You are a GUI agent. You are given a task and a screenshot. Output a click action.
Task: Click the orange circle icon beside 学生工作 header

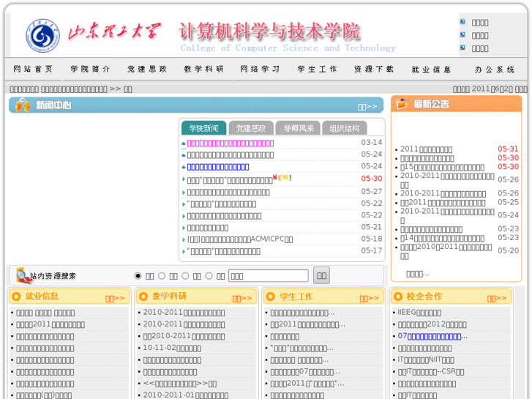[271, 297]
